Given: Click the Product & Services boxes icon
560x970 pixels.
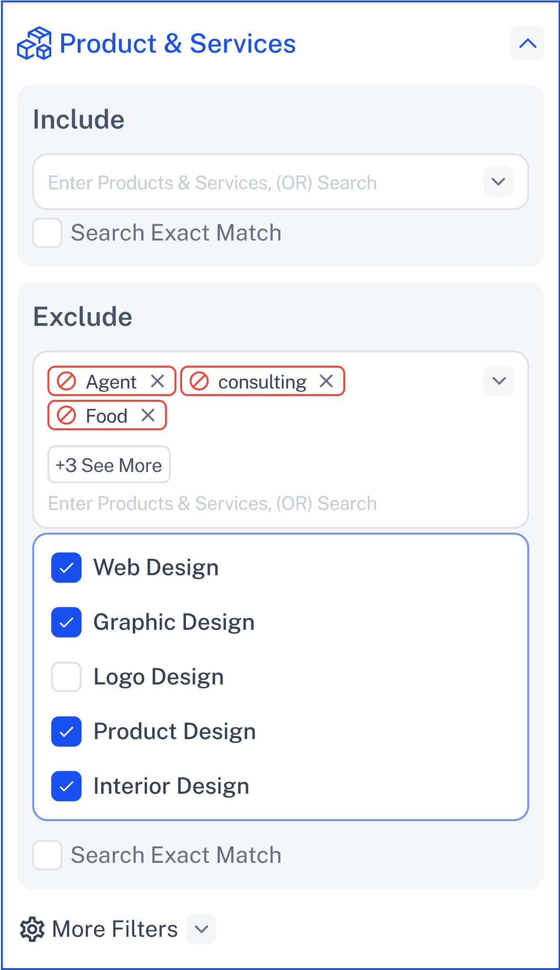Looking at the screenshot, I should click(x=34, y=44).
